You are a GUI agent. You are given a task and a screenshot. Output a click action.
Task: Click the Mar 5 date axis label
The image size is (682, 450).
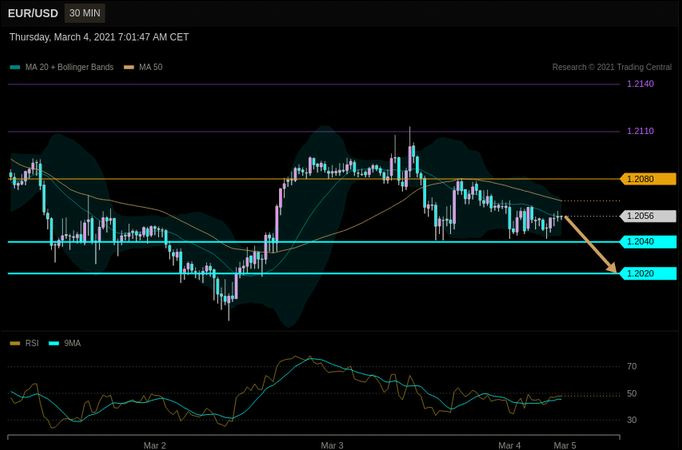click(x=565, y=445)
